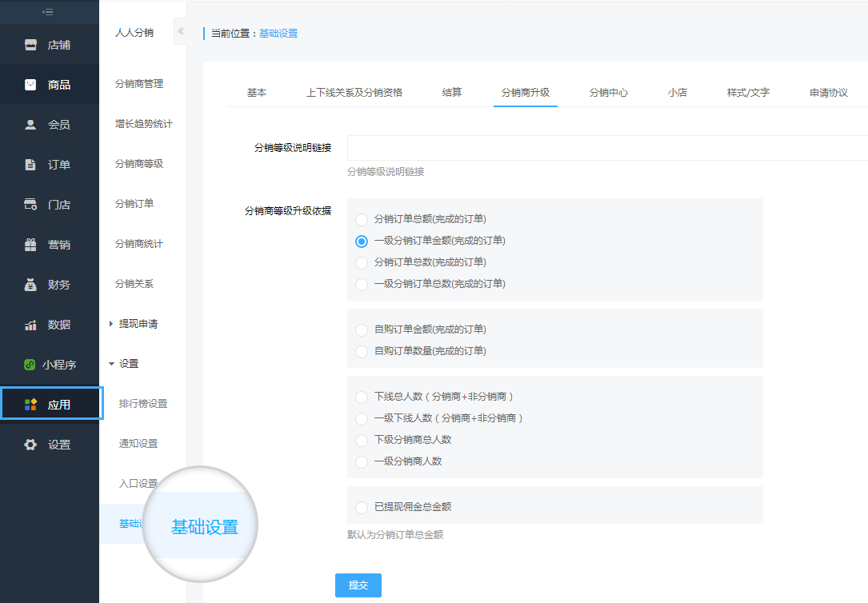Open the 小程序 mini-program icon
Viewport: 868px width, 603px height.
pos(30,365)
